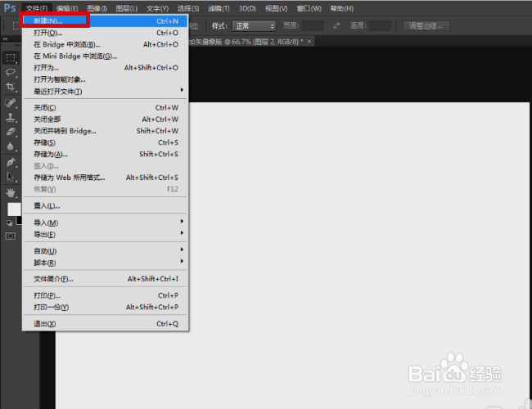Expand 脚本(R) submenu
The width and height of the screenshot is (532, 409).
[x=106, y=263]
